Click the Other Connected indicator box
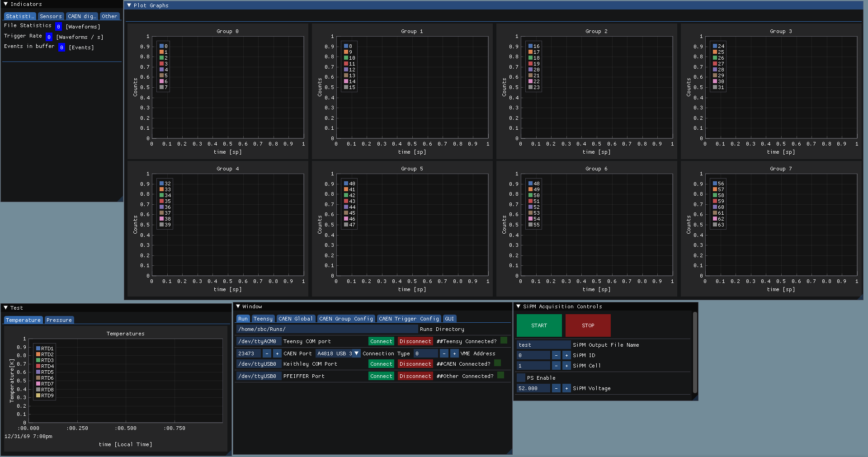The image size is (868, 457). [501, 375]
